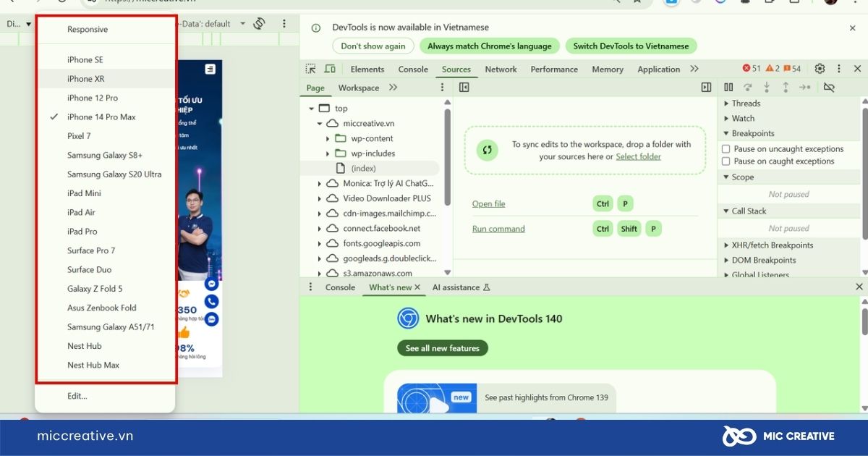
Task: Open Sources navigator more options menu
Action: coord(443,88)
